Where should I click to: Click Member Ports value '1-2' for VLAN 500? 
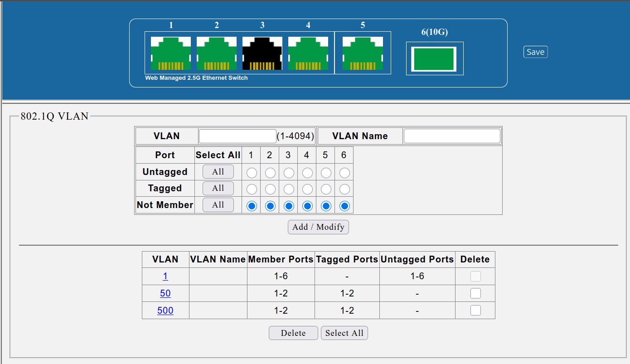point(281,311)
